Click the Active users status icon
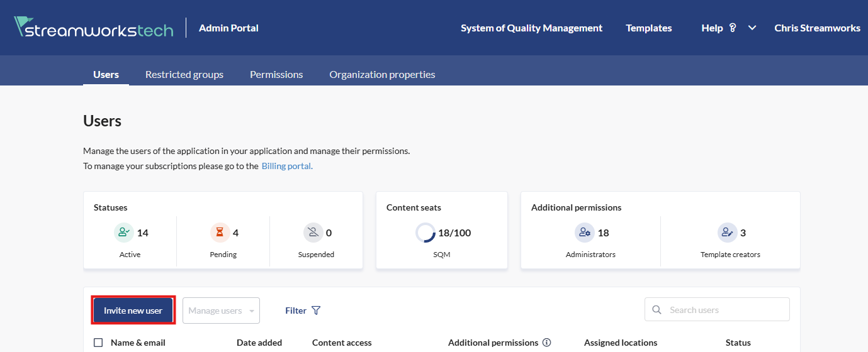The height and width of the screenshot is (352, 868). coord(123,233)
